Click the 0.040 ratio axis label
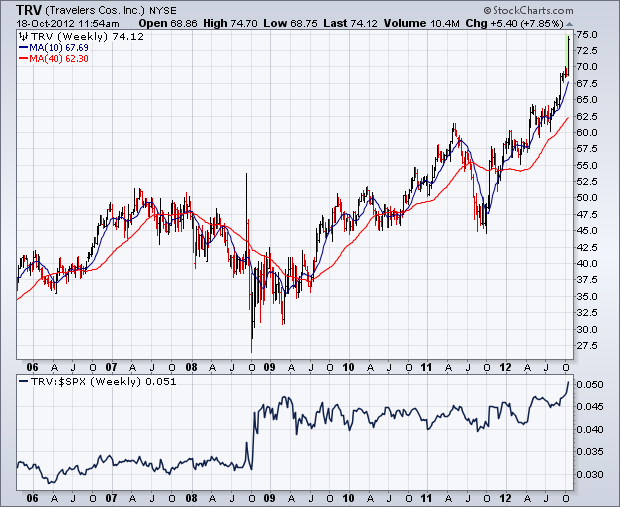The height and width of the screenshot is (507, 620). coord(590,429)
